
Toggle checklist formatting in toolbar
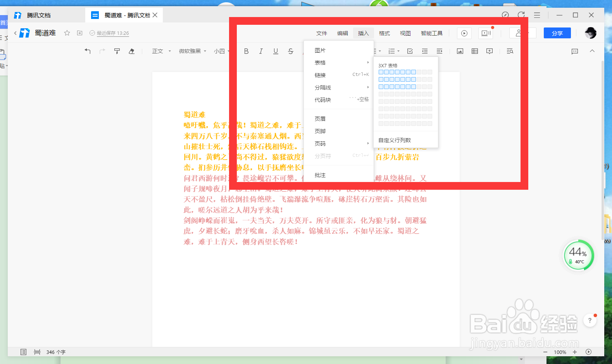point(410,51)
